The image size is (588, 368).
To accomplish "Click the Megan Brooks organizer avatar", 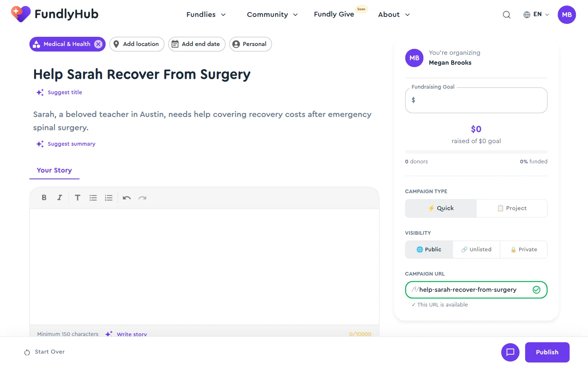I will (x=414, y=58).
